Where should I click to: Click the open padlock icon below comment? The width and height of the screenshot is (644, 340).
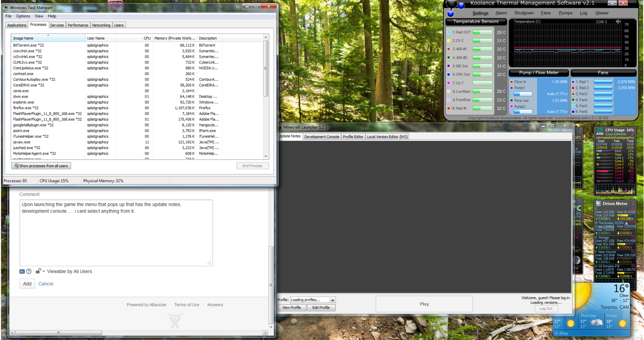click(x=38, y=271)
